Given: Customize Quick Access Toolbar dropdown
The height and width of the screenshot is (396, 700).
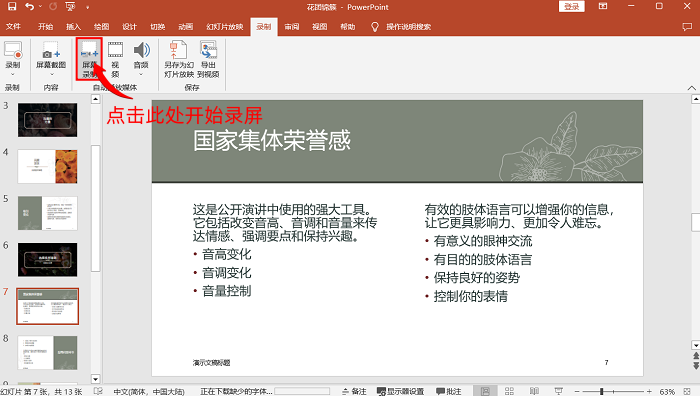Looking at the screenshot, I should [x=88, y=7].
